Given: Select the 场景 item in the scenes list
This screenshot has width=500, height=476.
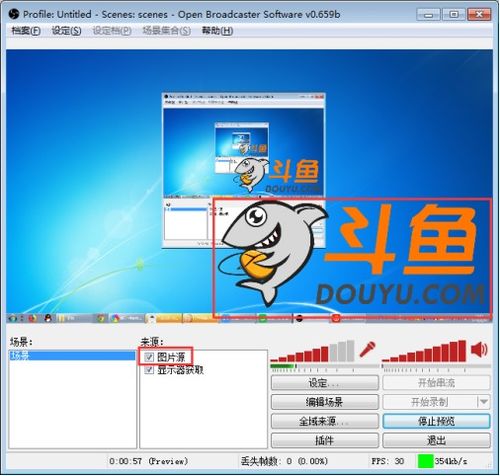Looking at the screenshot, I should [x=72, y=356].
